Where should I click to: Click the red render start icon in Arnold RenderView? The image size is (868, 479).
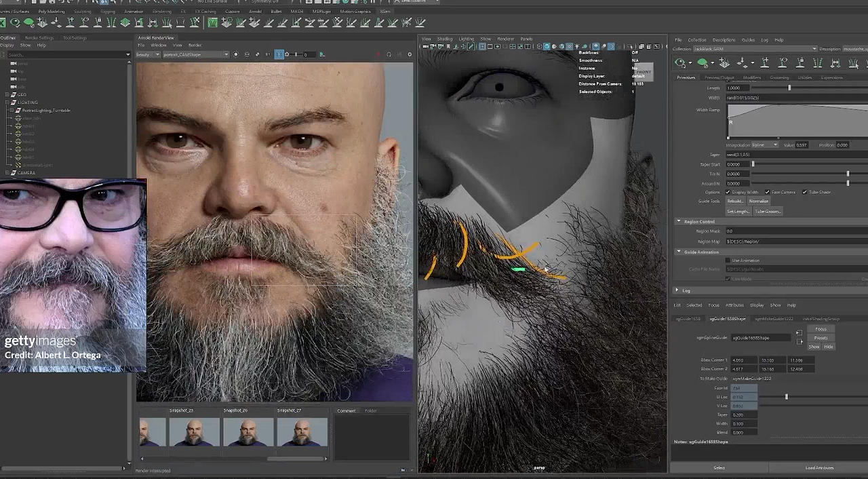pos(378,54)
